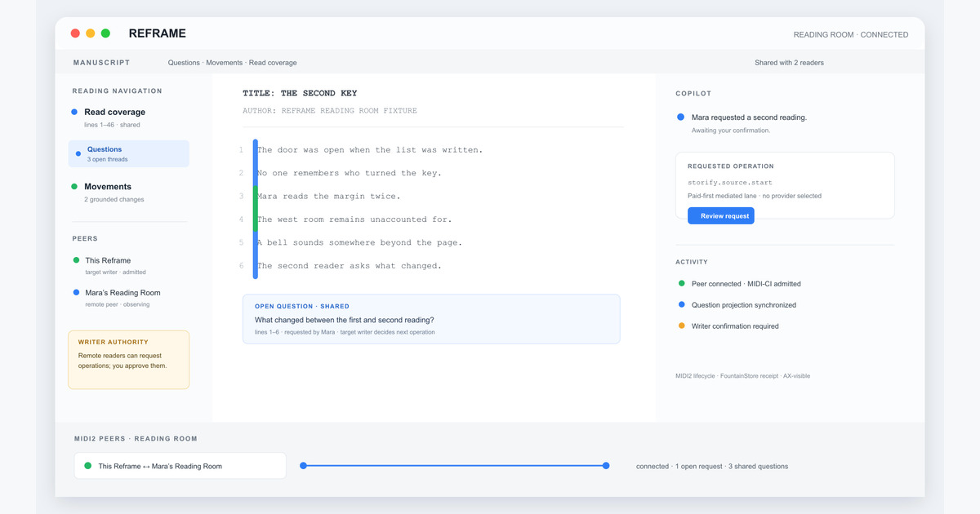This screenshot has width=980, height=514.
Task: Open Movements with 2 grounded changes
Action: [x=108, y=187]
